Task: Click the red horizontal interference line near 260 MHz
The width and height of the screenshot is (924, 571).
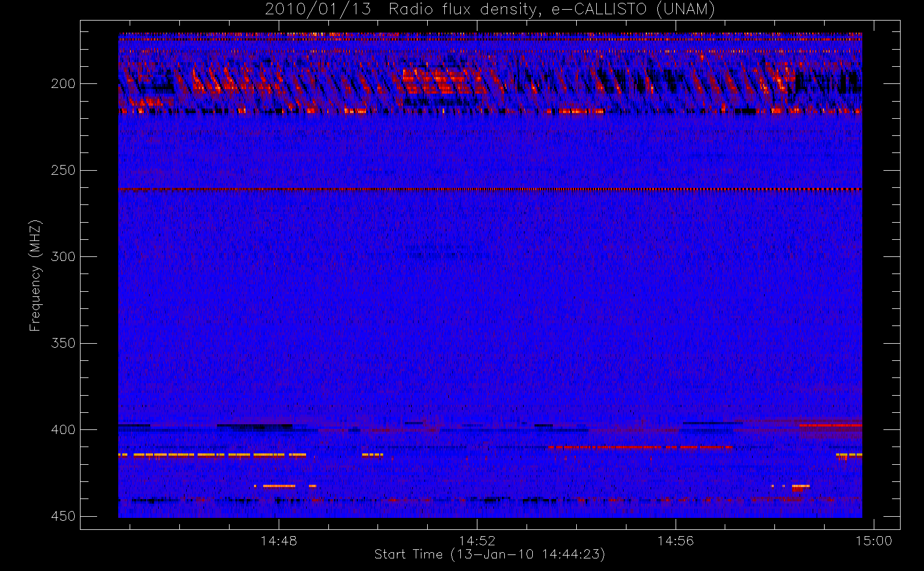Action: pos(490,189)
